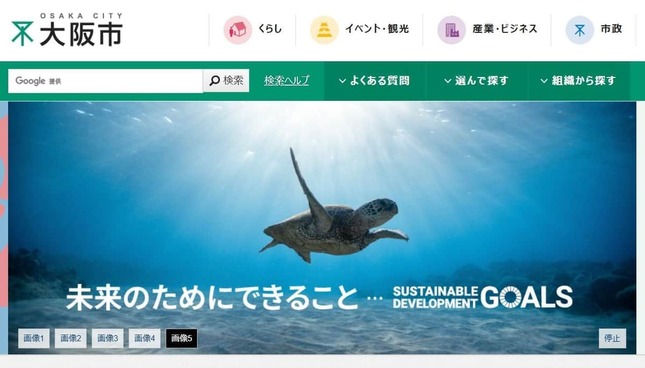Expand the 選んで探す dropdown

(x=476, y=81)
